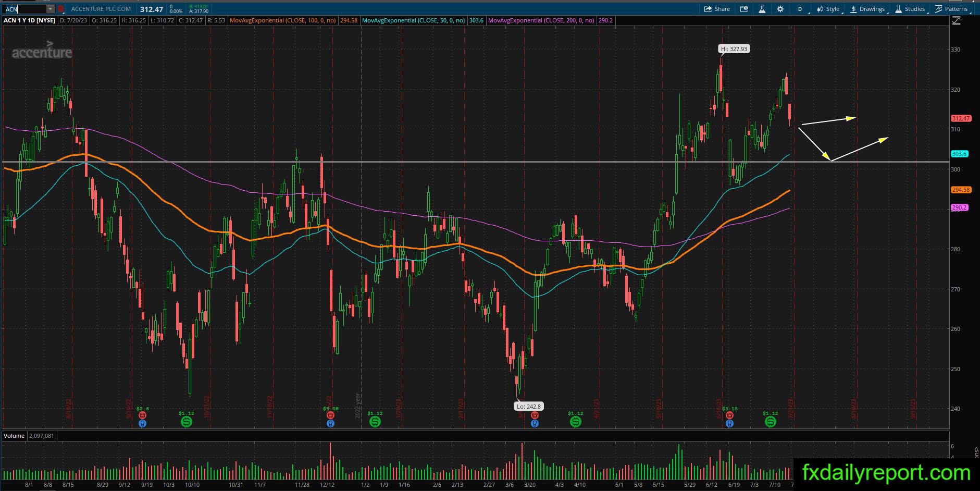Click the L: 310.72 low value
Image resolution: width=980 pixels, height=491 pixels.
(162, 20)
